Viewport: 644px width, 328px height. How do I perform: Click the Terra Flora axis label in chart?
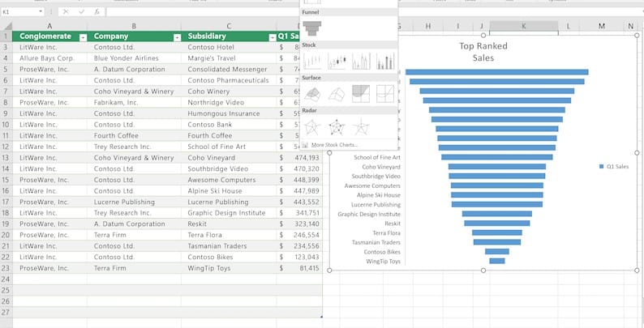click(387, 233)
